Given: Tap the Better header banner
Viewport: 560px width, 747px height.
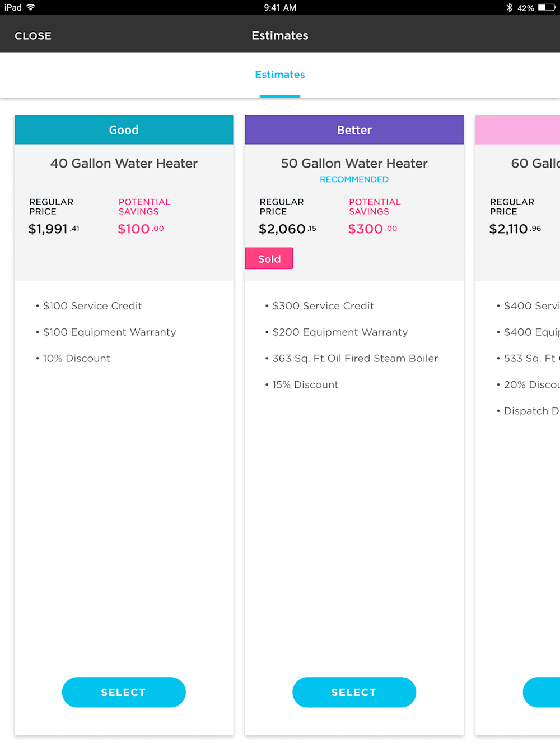Looking at the screenshot, I should tap(354, 129).
